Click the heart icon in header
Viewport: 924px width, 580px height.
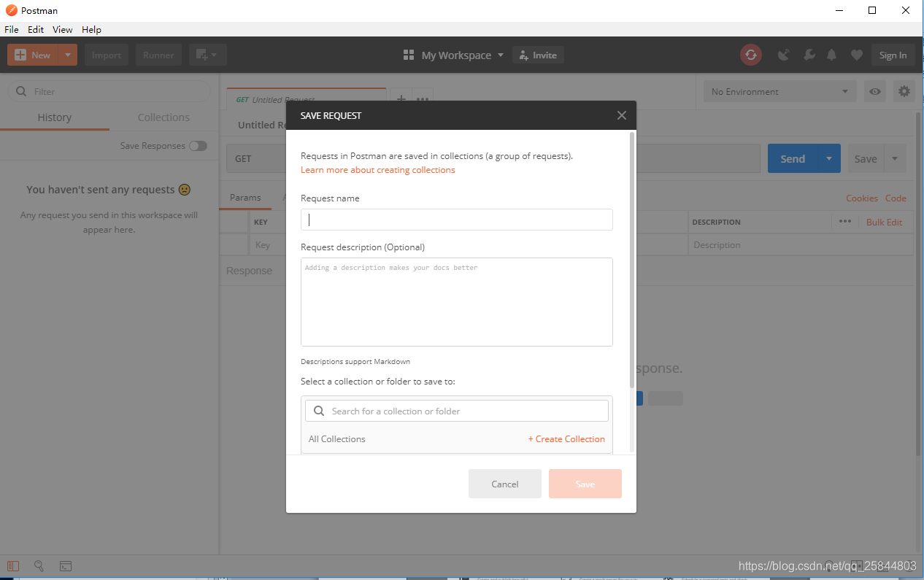tap(857, 55)
